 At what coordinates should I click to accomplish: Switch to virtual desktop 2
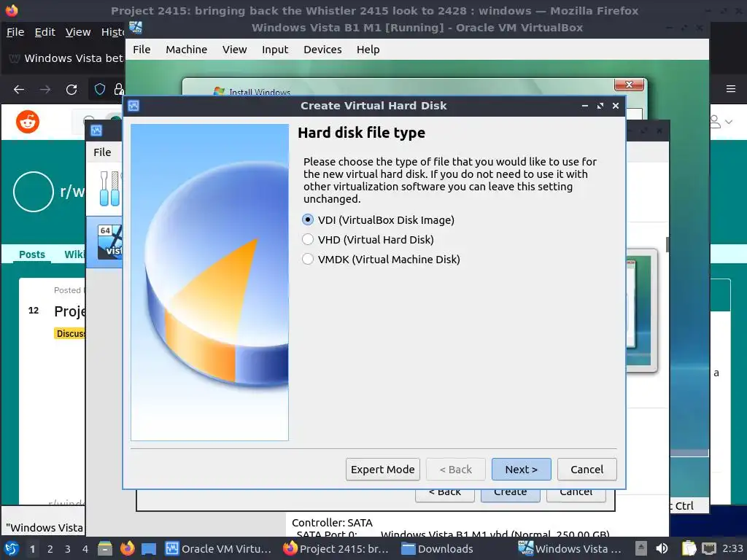point(50,549)
